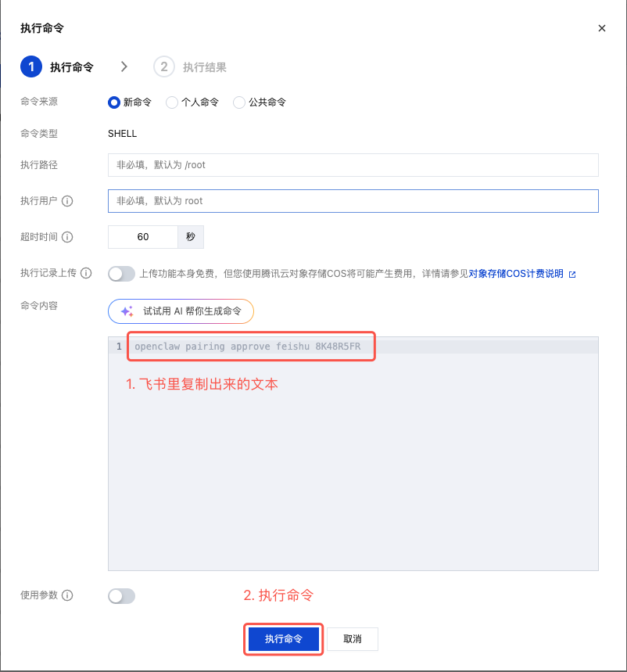Screen dimensions: 627x672
Task: Click the step 1 circle icon
Action: click(31, 67)
